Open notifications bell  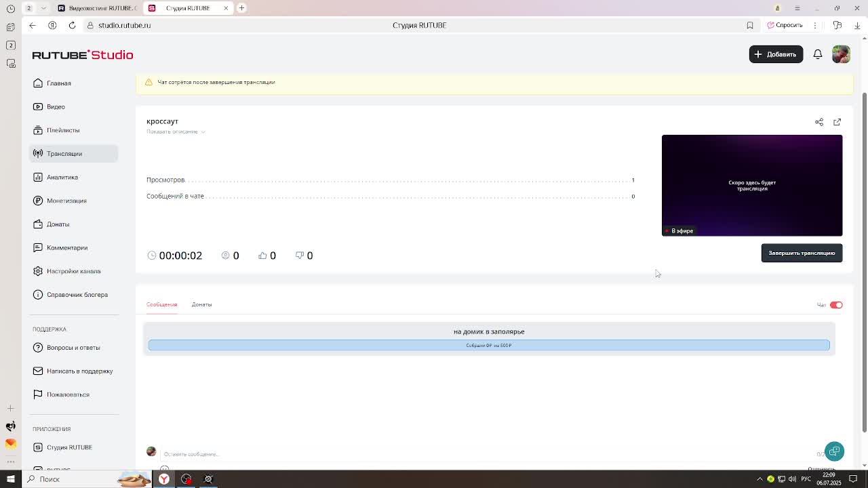click(818, 54)
